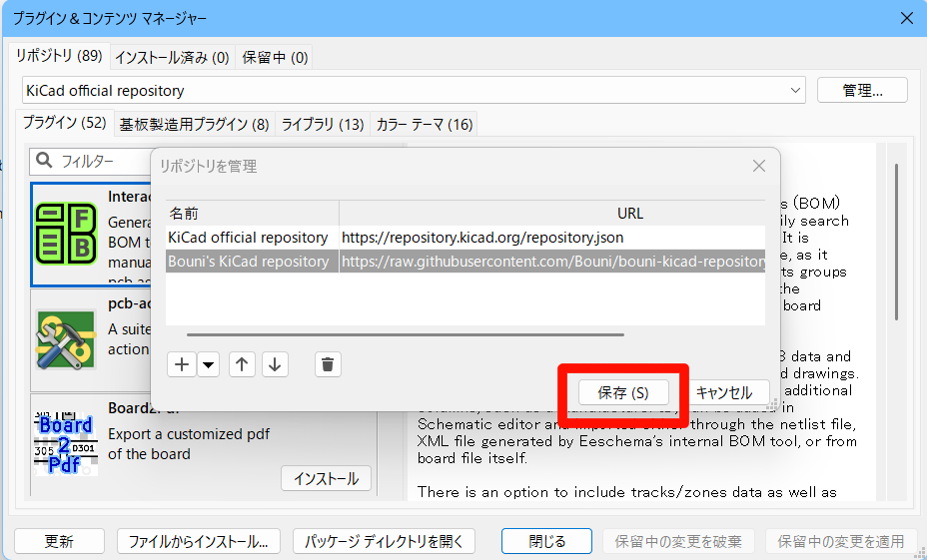Click the 更新 button
Screen dimensions: 927x560
tap(59, 541)
